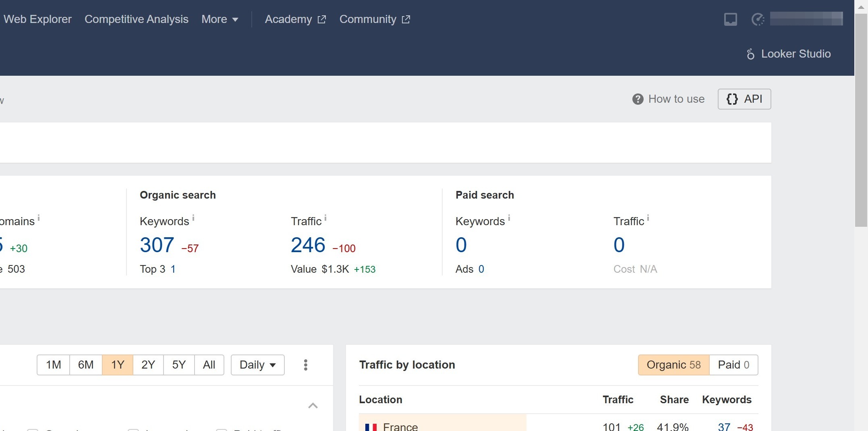Set chart range to 6M
The image size is (868, 431).
point(85,365)
